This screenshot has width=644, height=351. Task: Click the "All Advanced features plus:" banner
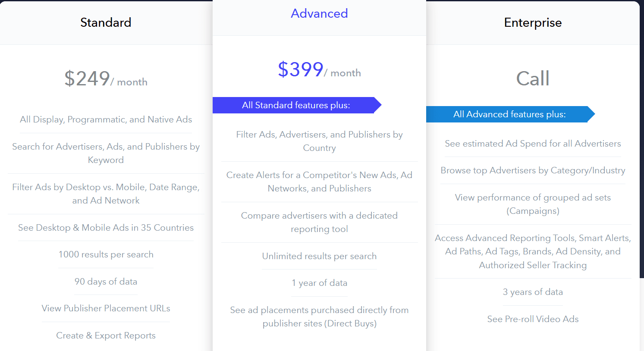[x=509, y=114]
